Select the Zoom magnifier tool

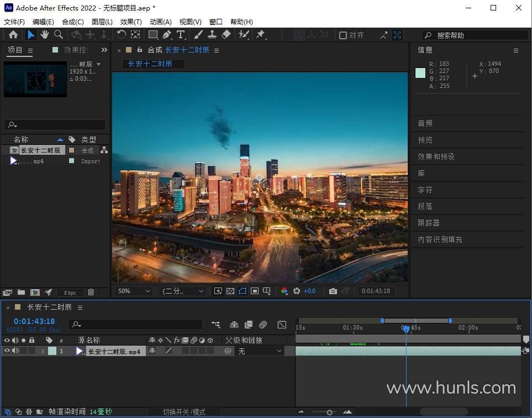click(59, 35)
